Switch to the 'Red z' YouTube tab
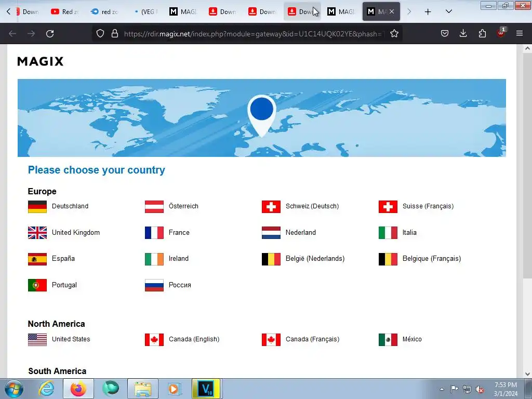Viewport: 532px width, 399px height. (64, 11)
